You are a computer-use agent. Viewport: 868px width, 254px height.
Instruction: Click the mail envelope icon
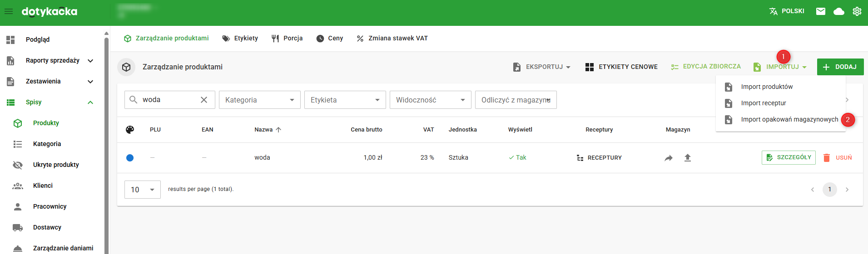[x=820, y=11]
